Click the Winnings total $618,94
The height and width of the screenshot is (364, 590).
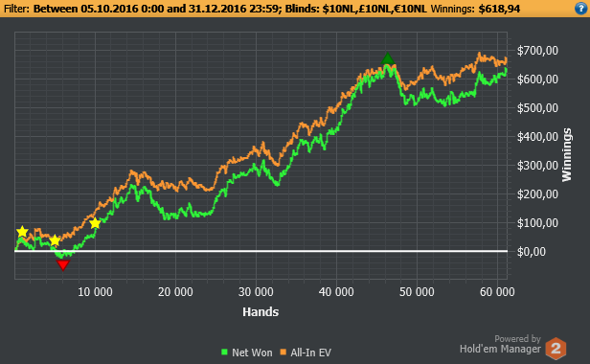[499, 9]
